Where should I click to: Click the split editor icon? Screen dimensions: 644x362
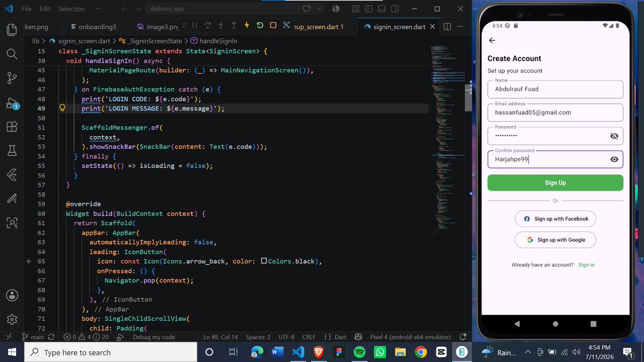click(448, 27)
